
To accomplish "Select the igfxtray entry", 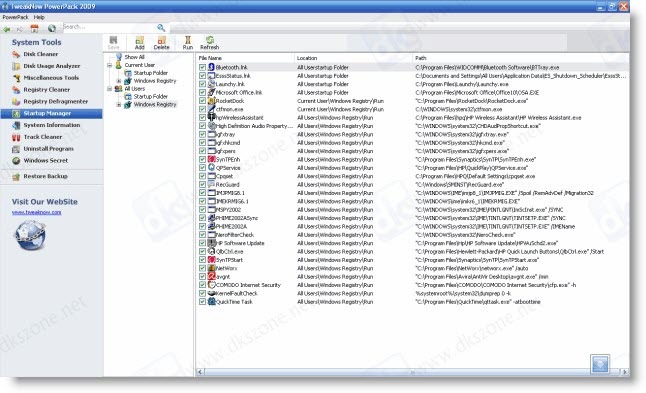I will pos(225,134).
